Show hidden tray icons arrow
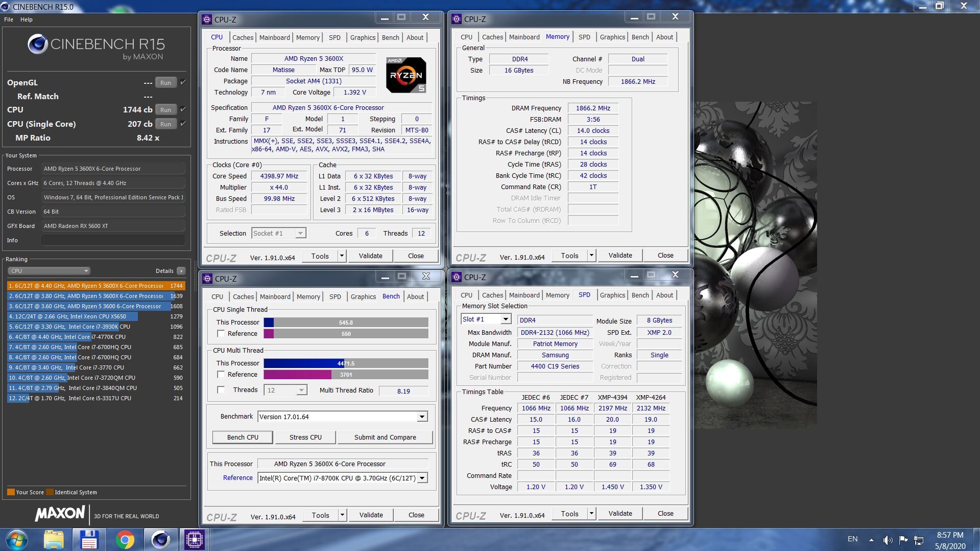 [871, 540]
